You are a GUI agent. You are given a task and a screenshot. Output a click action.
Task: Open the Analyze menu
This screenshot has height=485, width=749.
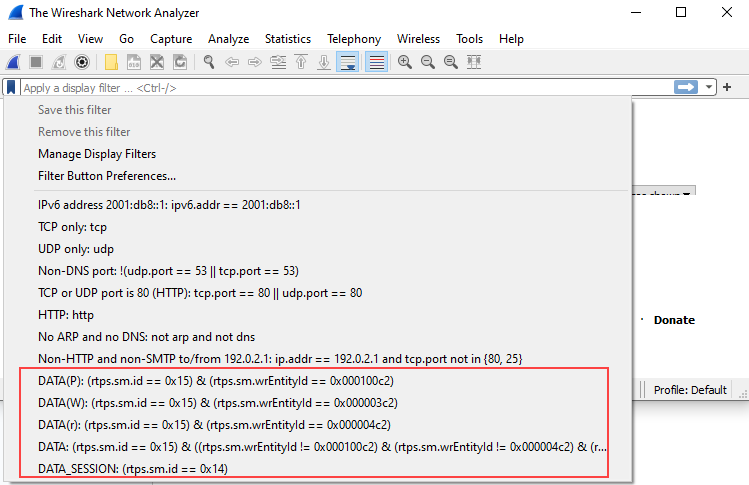pos(228,39)
